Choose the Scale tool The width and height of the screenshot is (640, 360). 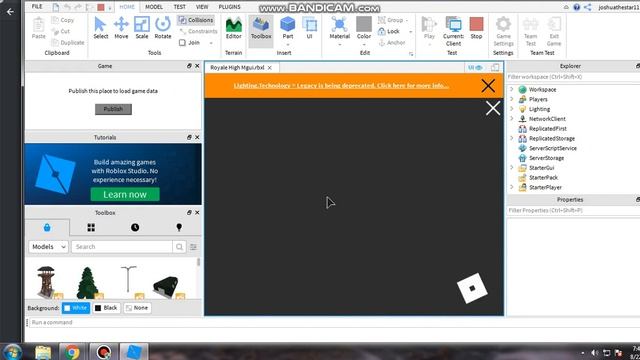[142, 28]
